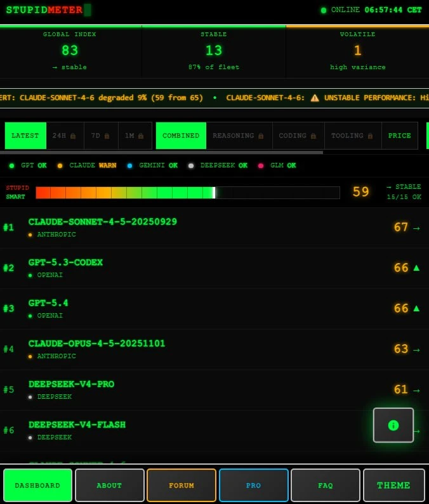
Task: Click the '15/15 OK' status text
Action: tap(404, 197)
